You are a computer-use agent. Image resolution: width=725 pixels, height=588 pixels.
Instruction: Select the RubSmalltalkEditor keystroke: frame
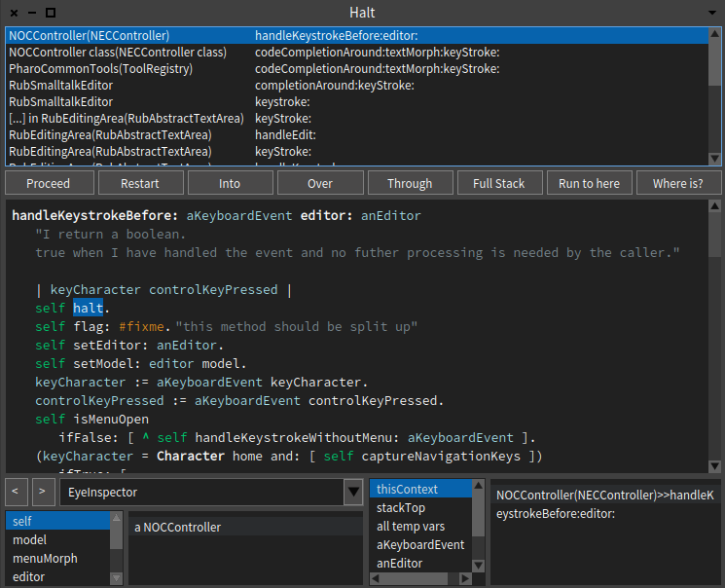click(356, 102)
